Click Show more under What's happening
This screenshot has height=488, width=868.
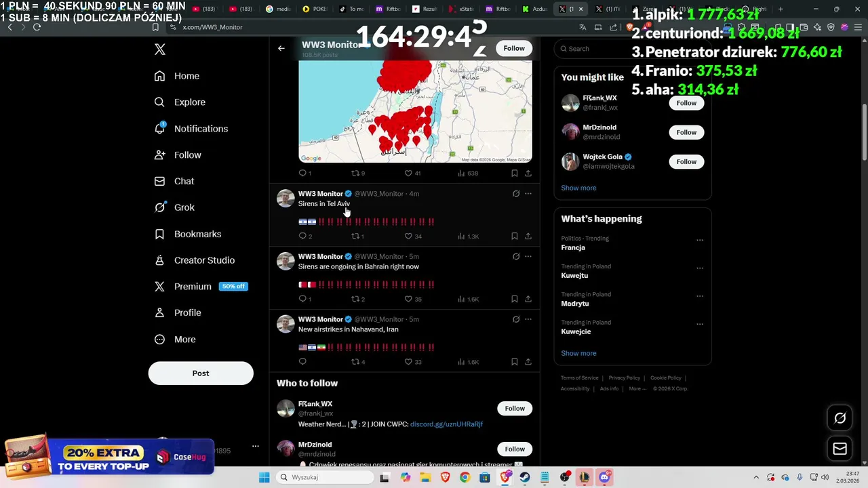pos(578,353)
